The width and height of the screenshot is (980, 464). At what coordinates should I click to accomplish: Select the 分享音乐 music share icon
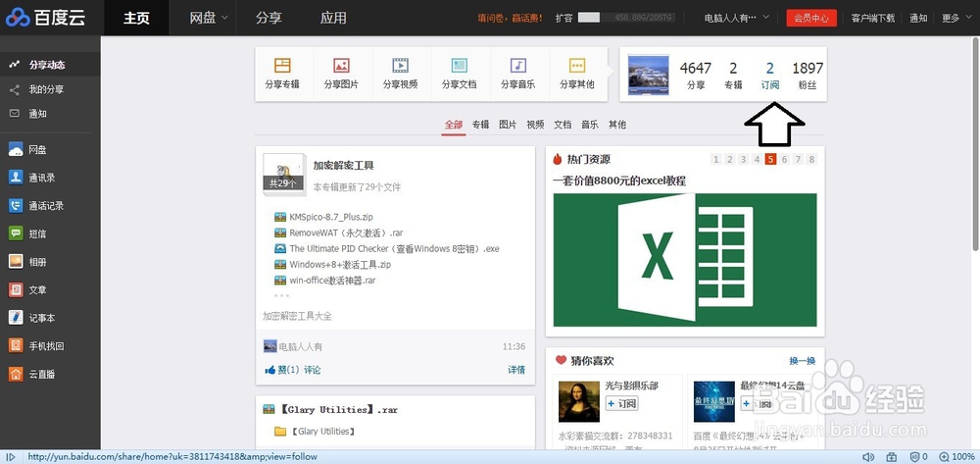click(517, 65)
